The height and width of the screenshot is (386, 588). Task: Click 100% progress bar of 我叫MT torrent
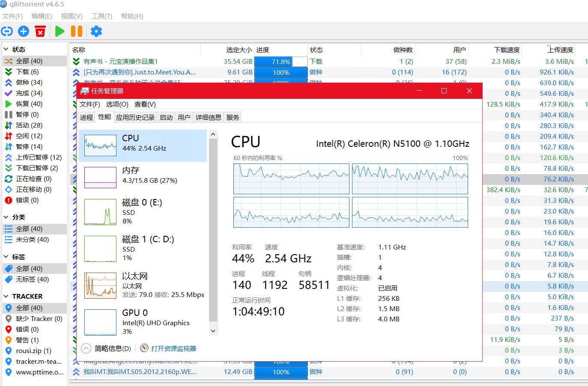(x=281, y=372)
